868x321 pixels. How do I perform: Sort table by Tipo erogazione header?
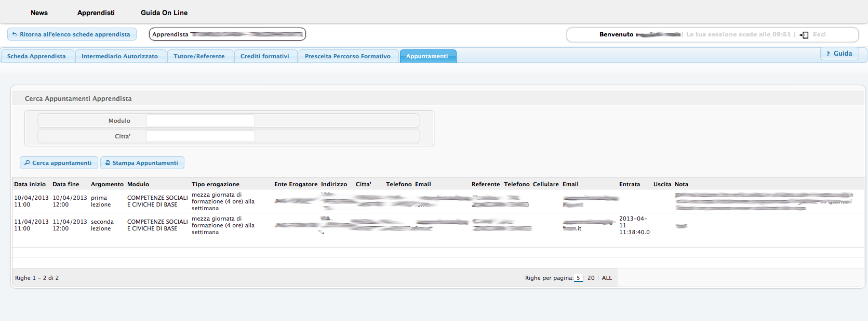[215, 184]
